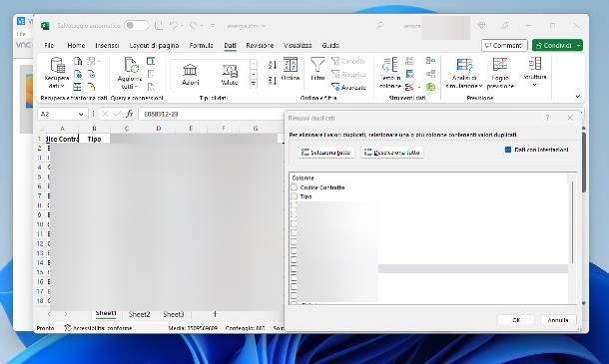Open the Commenti button
Image resolution: width=609 pixels, height=364 pixels.
click(x=504, y=46)
